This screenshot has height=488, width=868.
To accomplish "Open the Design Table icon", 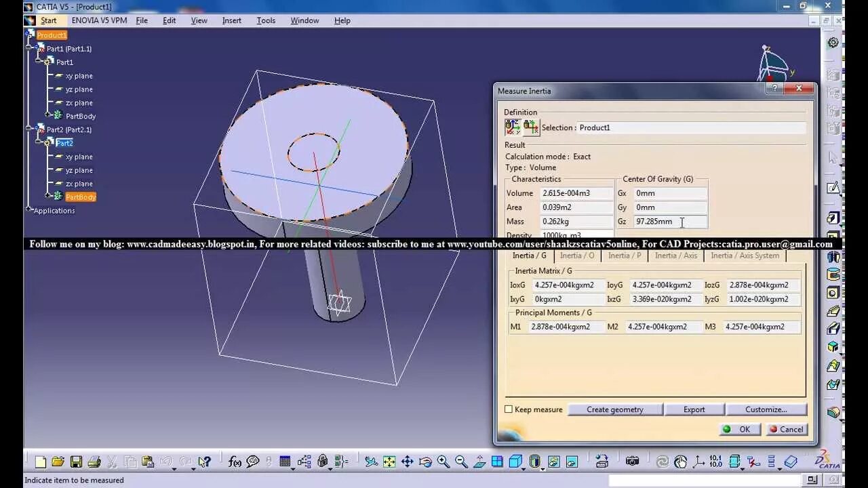I will [285, 462].
